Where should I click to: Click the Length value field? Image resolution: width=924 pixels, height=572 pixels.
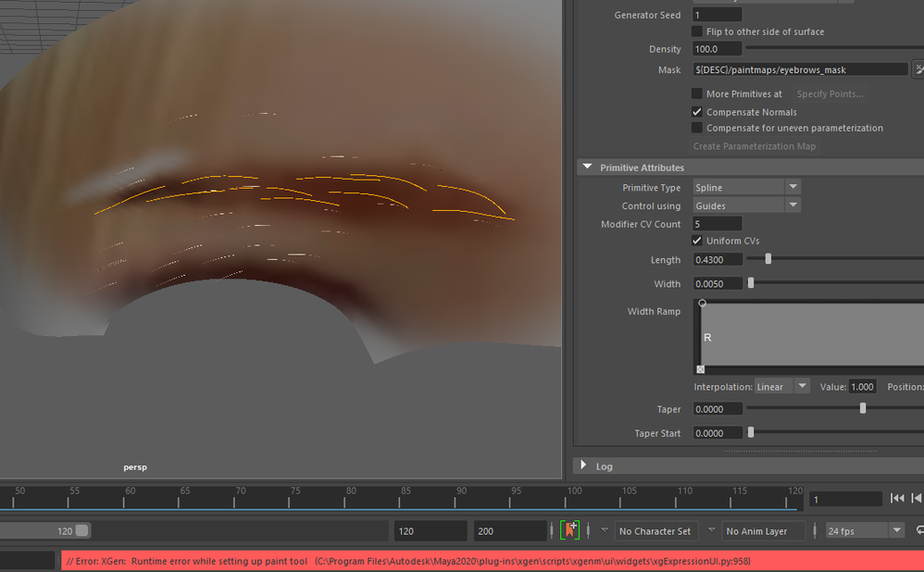coord(718,259)
